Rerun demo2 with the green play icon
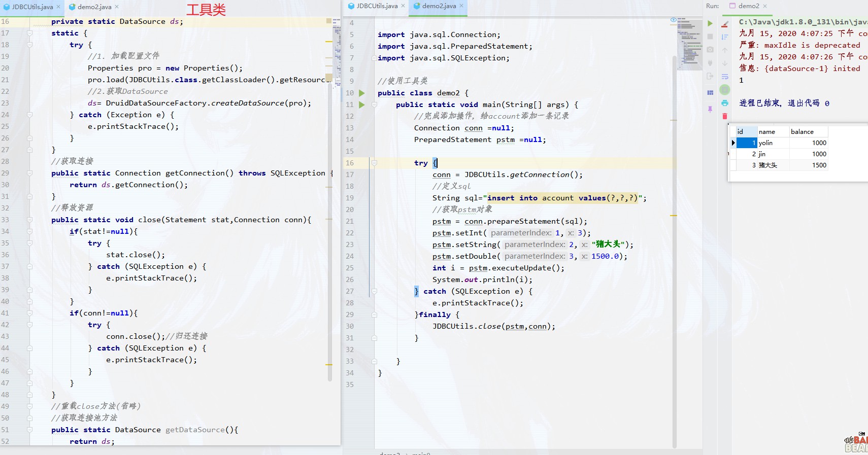Image resolution: width=868 pixels, height=455 pixels. 710,23
